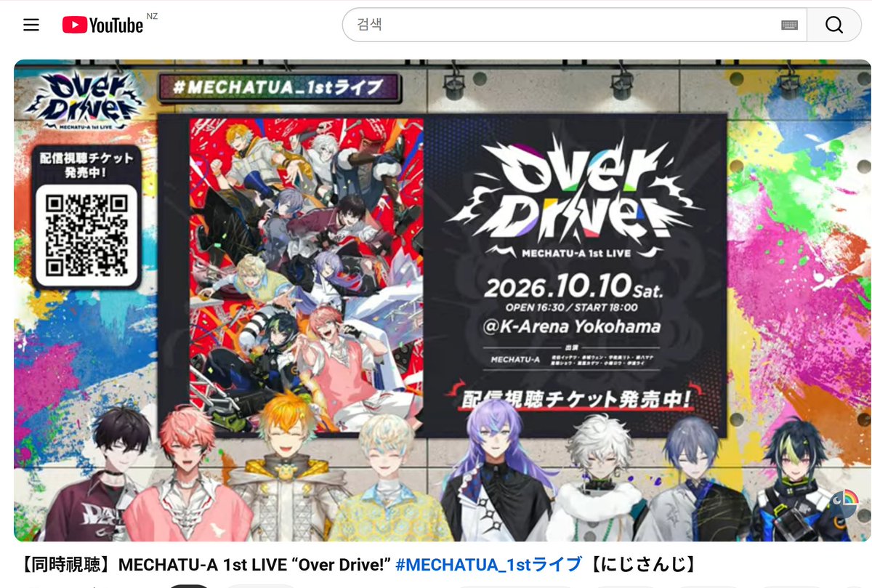Go to YouTube home via the logo
This screenshot has height=588, width=872.
tap(102, 25)
